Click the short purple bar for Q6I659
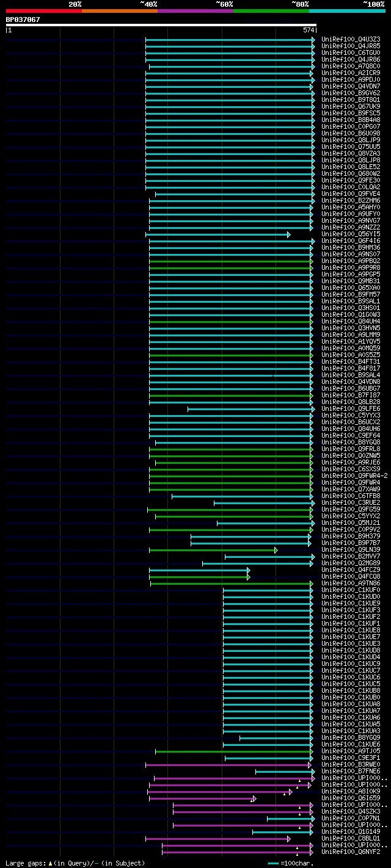The image size is (391, 868). point(203,798)
